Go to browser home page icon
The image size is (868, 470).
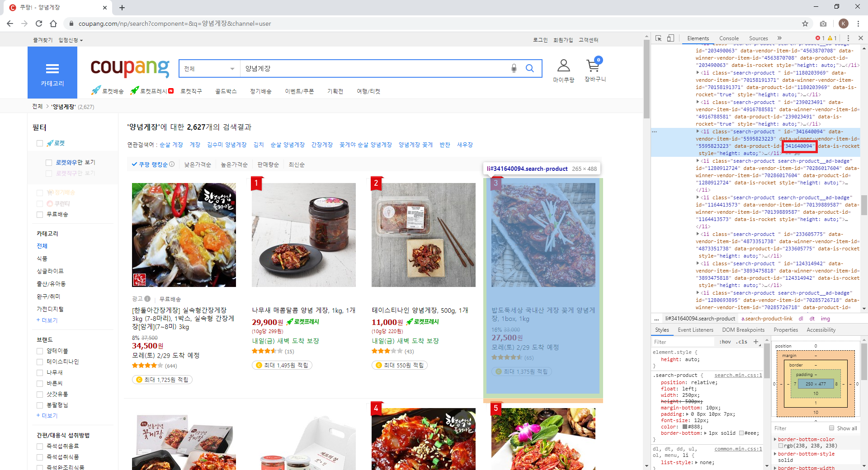click(x=53, y=23)
